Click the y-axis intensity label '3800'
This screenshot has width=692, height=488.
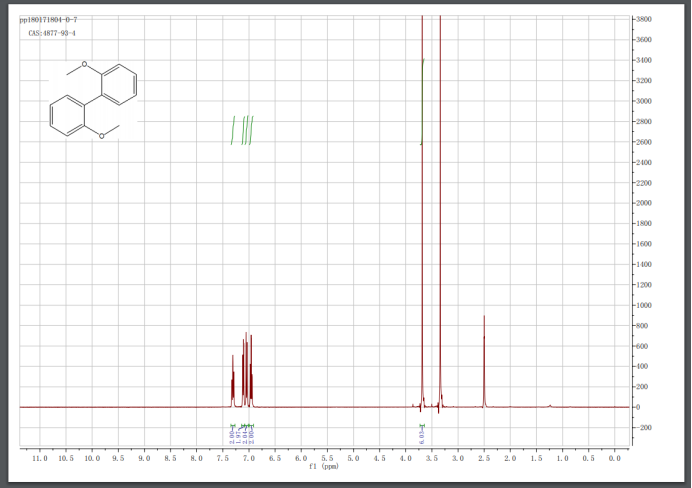[x=644, y=19]
